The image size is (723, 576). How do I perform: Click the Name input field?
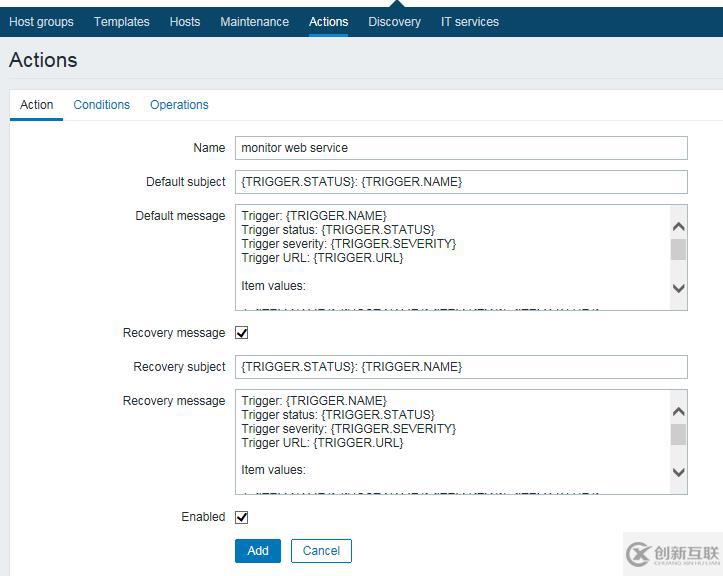tap(461, 148)
